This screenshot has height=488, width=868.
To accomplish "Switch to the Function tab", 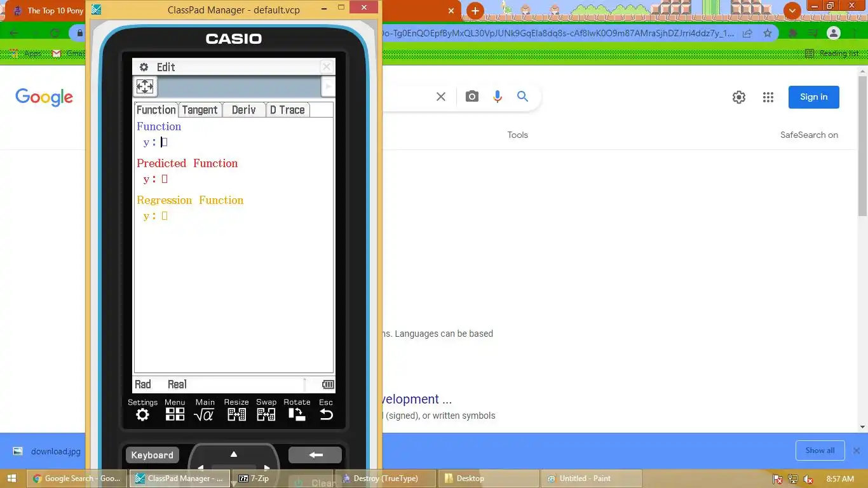I will click(x=156, y=110).
